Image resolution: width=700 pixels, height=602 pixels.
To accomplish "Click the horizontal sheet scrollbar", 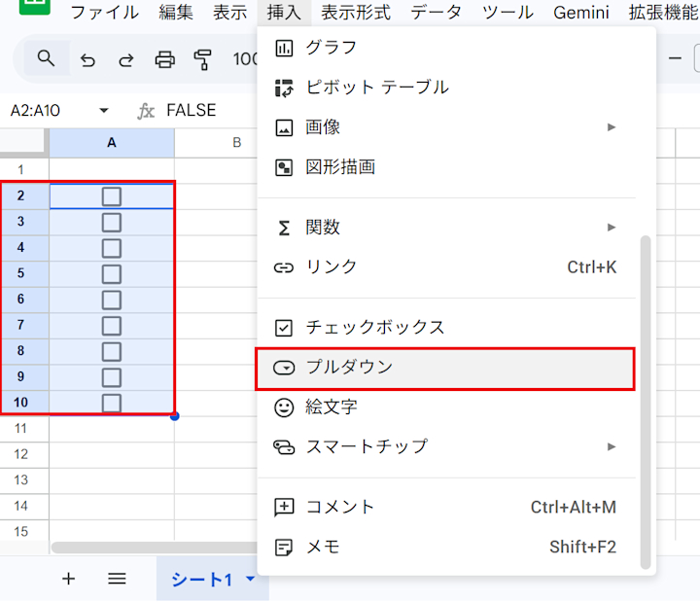I will [x=154, y=548].
